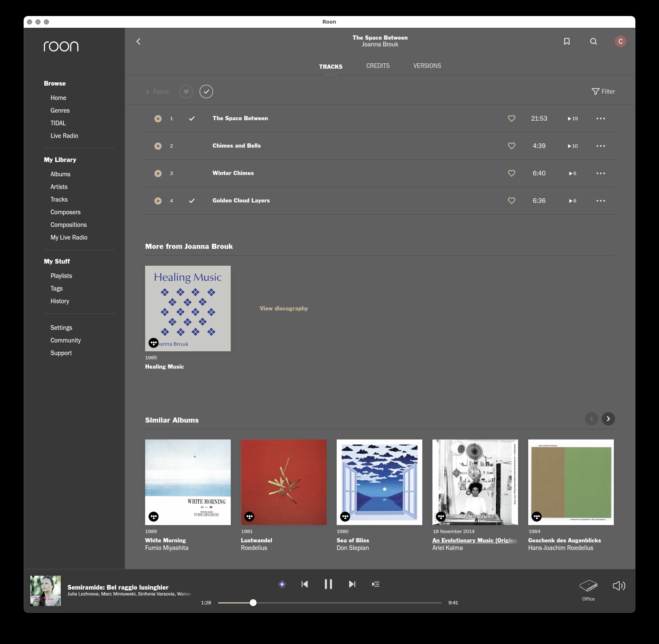Open Sea of Bliss album cover
659x644 pixels.
[379, 482]
